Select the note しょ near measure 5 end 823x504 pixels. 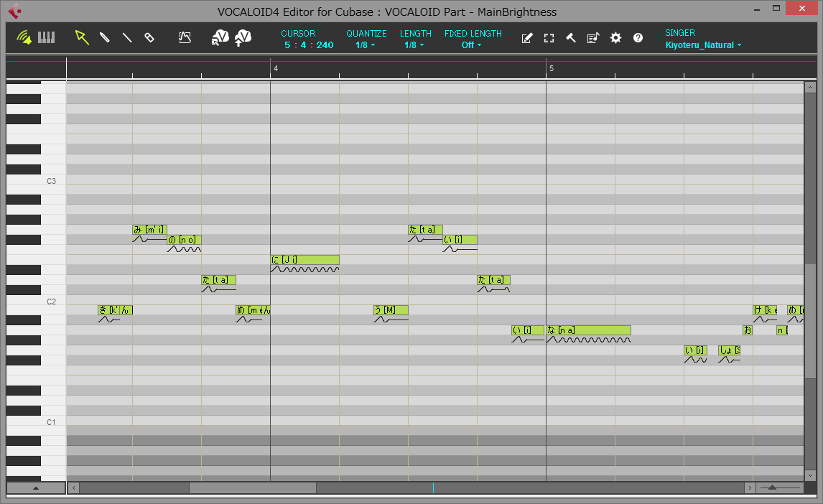click(730, 350)
